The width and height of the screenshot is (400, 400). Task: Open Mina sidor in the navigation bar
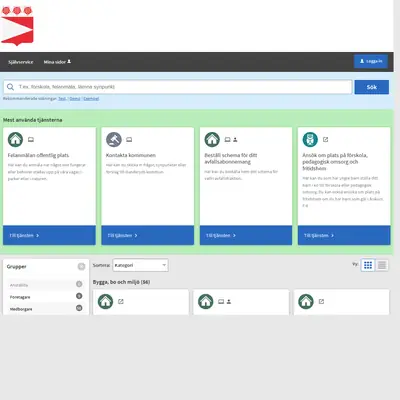57,62
